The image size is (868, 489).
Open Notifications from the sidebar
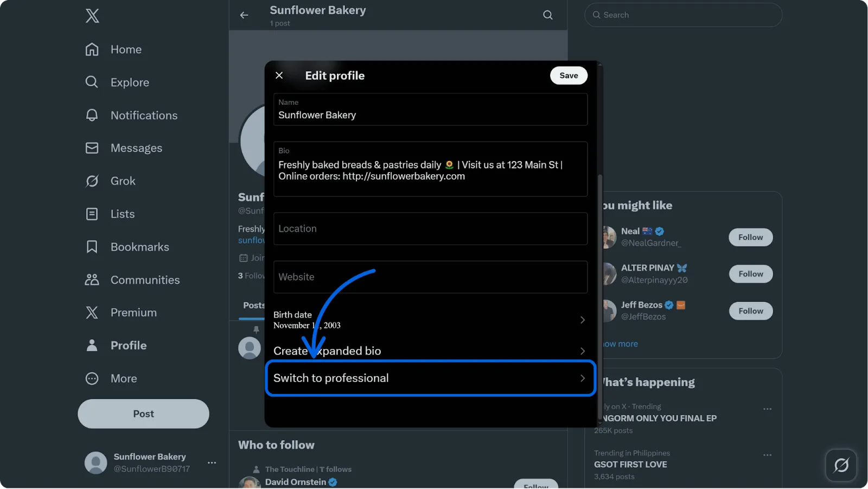92,115
